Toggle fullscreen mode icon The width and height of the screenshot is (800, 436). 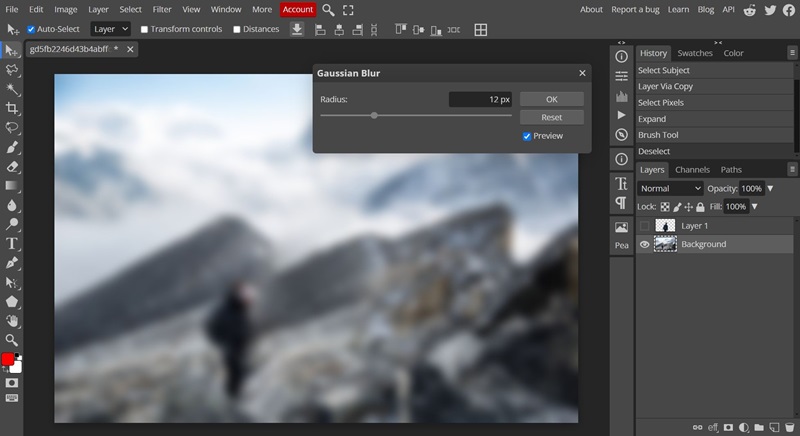click(348, 10)
